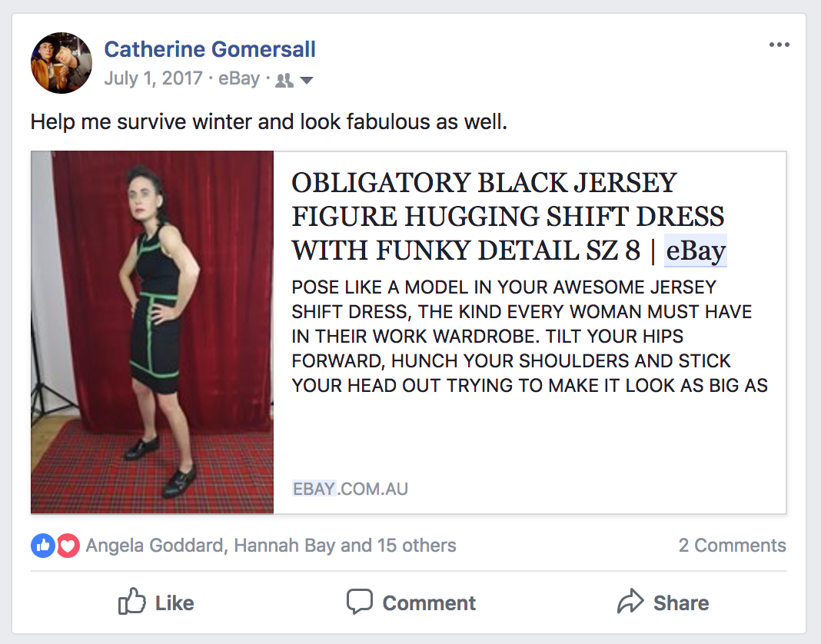View Angela Goddard's profile from reactions
Image resolution: width=821 pixels, height=644 pixels.
pyautogui.click(x=155, y=546)
